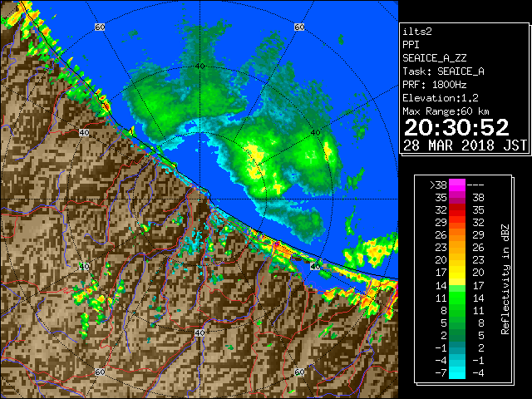Click the 'Max Range:60 km' line
This screenshot has width=532, height=399.
pyautogui.click(x=446, y=111)
